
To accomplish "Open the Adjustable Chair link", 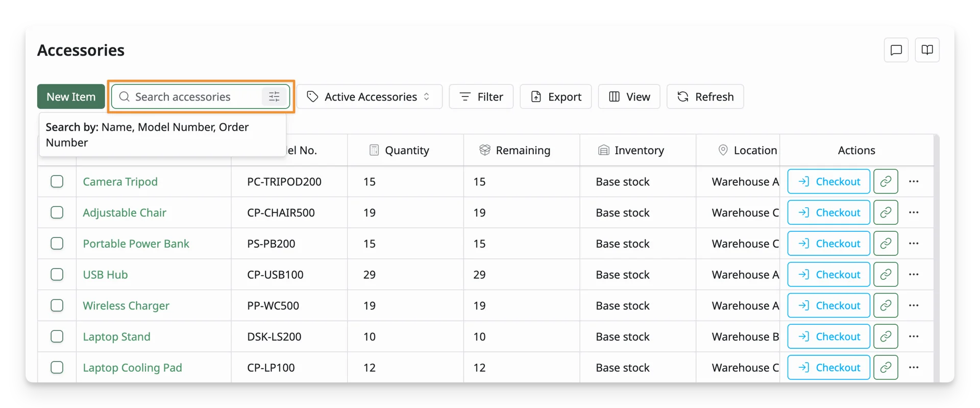I will (125, 213).
